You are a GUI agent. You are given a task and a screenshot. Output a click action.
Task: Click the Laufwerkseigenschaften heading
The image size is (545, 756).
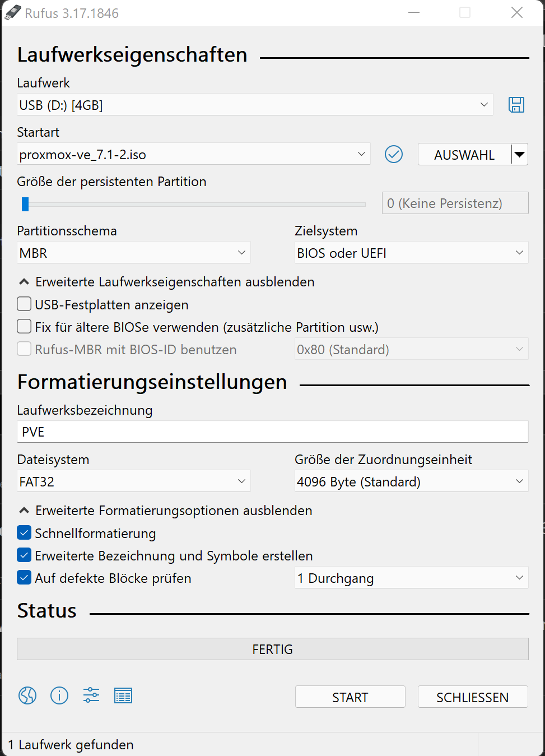132,54
